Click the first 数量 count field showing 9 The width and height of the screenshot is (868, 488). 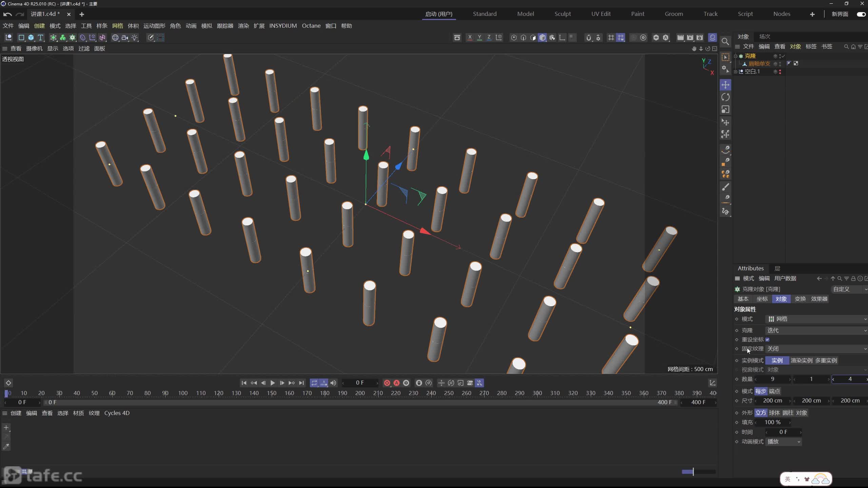(x=773, y=379)
